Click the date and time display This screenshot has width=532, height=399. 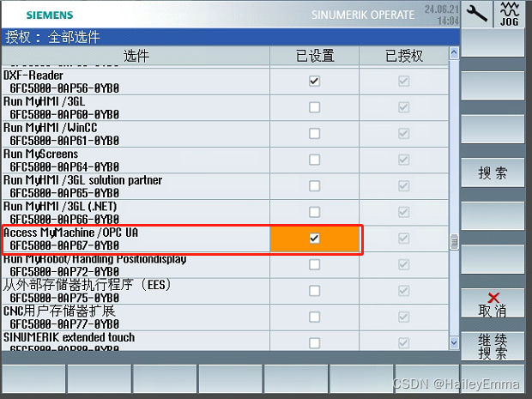(442, 15)
